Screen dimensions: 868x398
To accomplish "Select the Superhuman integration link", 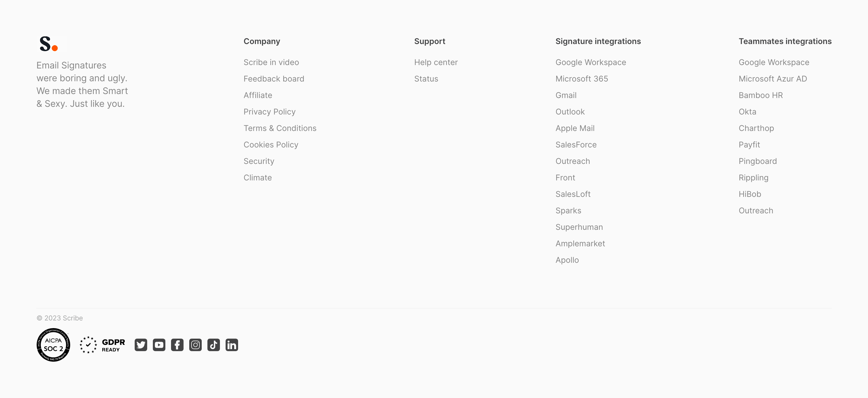I will pyautogui.click(x=579, y=227).
